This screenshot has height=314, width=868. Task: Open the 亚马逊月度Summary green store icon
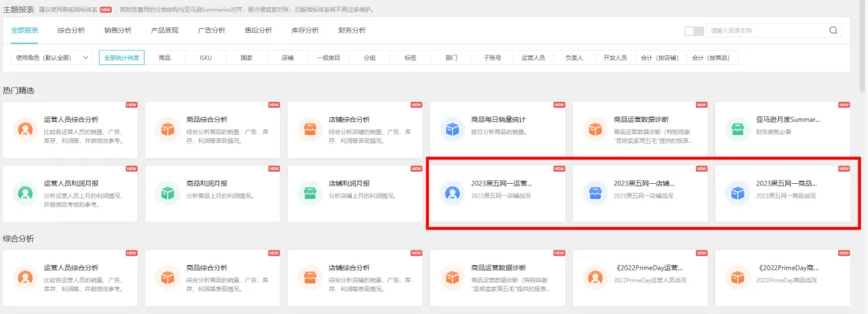[737, 129]
